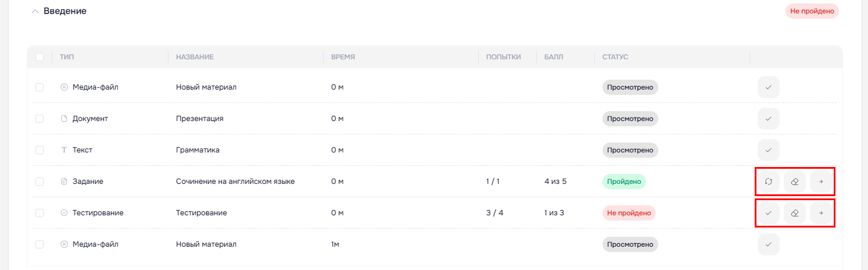Viewport: 868px width, 270px height.
Task: Click the checkmark button for Презентация
Action: (768, 119)
